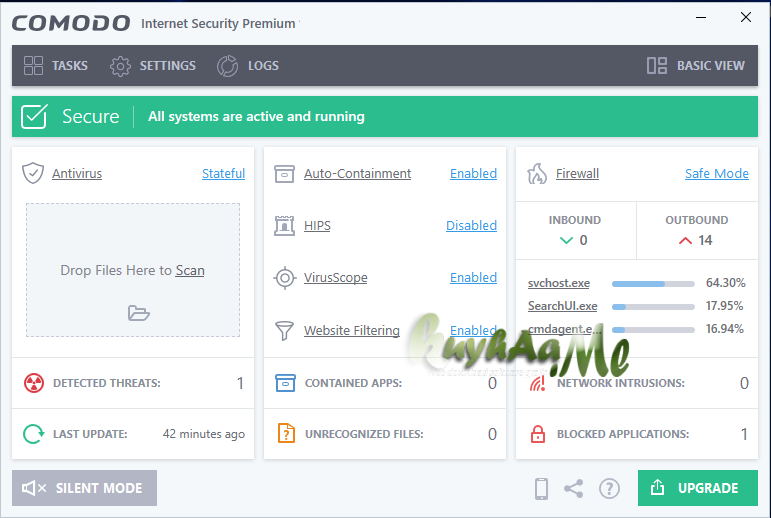
Task: Click the VirusScope target icon
Action: 285,278
